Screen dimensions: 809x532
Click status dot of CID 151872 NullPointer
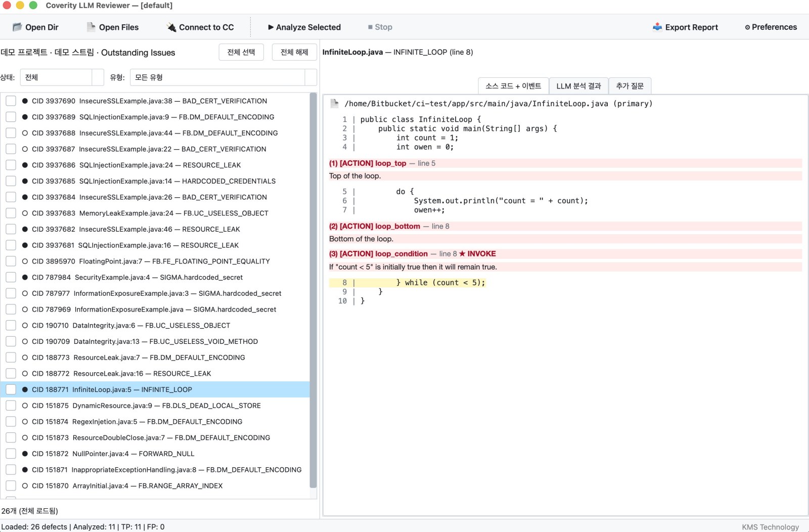(25, 454)
